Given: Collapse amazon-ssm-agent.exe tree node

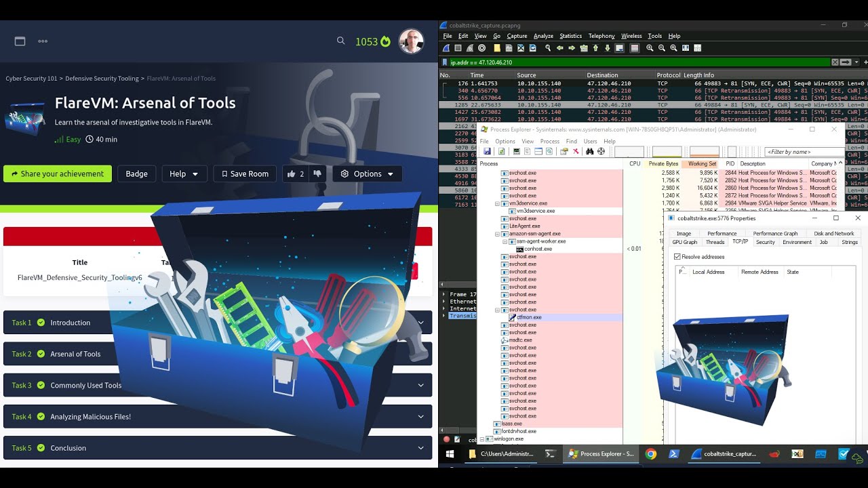Looking at the screenshot, I should (497, 234).
